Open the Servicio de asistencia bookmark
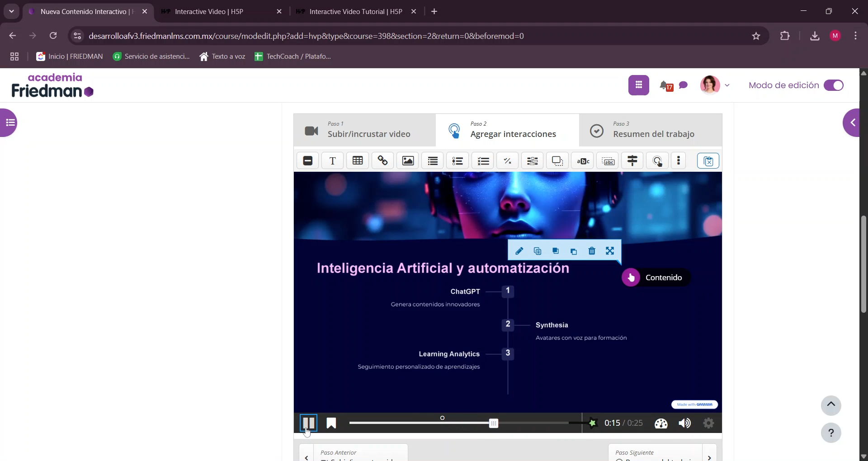Viewport: 868px width, 461px height. 151,56
